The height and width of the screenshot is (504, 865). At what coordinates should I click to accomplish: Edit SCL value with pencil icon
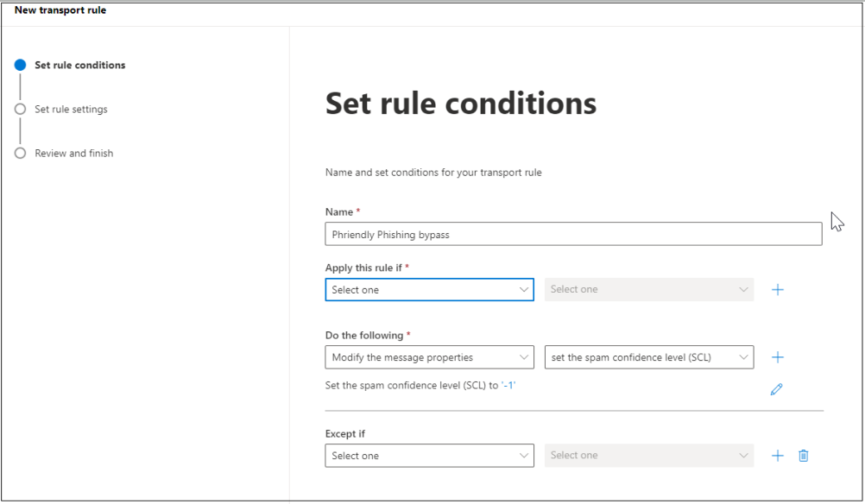[x=776, y=389]
